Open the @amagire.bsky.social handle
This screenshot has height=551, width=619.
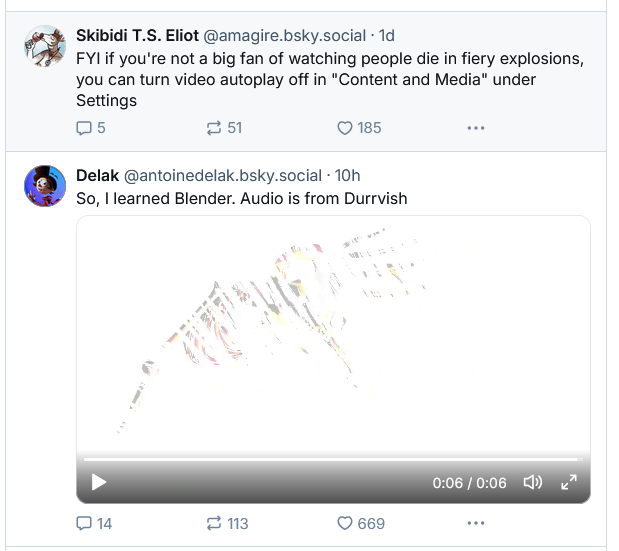tap(284, 35)
